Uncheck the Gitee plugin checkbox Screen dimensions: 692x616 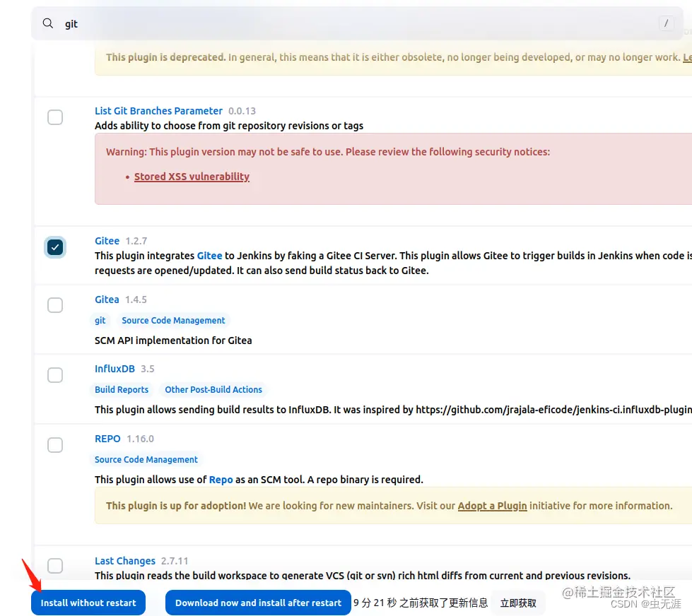click(55, 247)
